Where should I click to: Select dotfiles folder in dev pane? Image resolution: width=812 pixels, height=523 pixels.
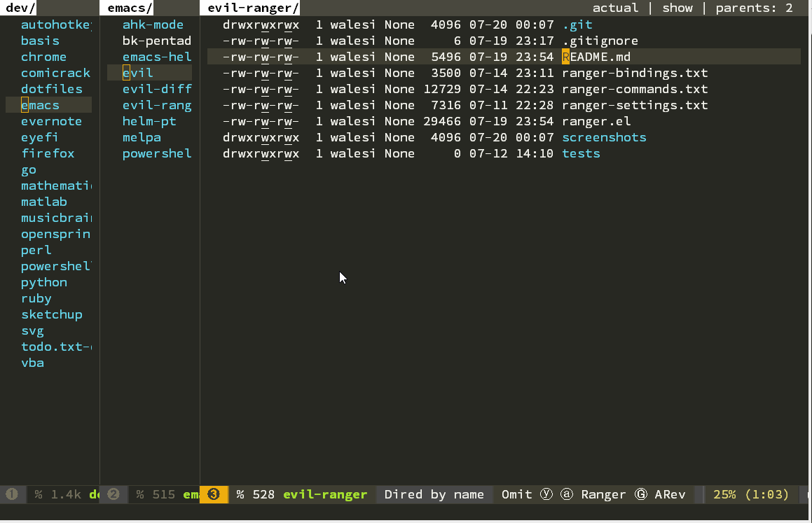(x=51, y=88)
